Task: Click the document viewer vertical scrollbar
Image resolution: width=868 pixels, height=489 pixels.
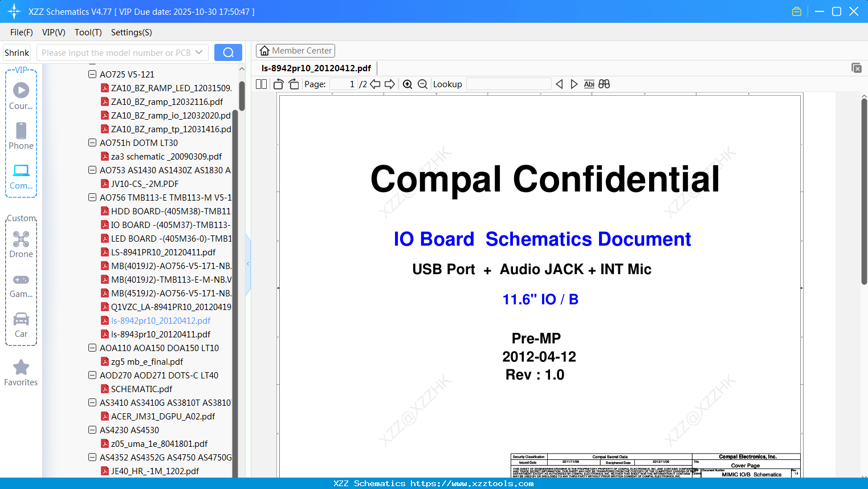Action: click(864, 191)
